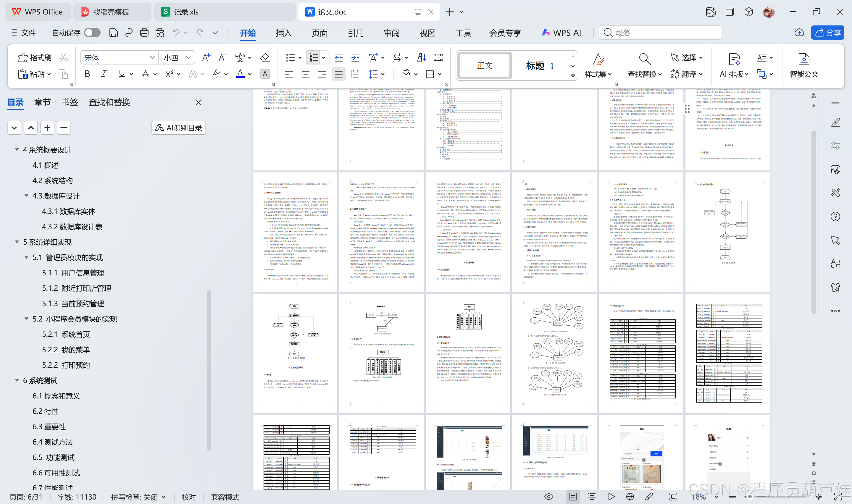Open Print preview icon
852x504 pixels.
coord(160,33)
